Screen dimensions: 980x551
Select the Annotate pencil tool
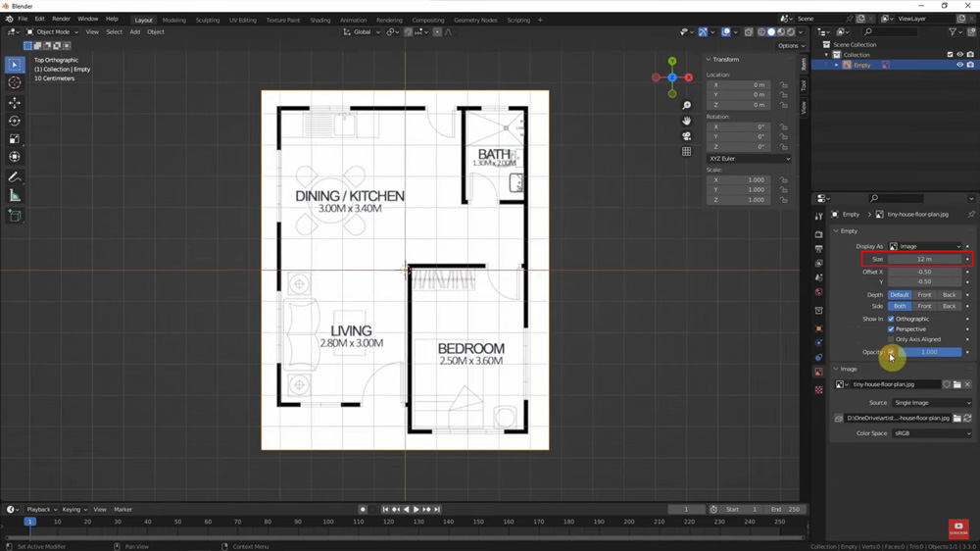pyautogui.click(x=15, y=177)
